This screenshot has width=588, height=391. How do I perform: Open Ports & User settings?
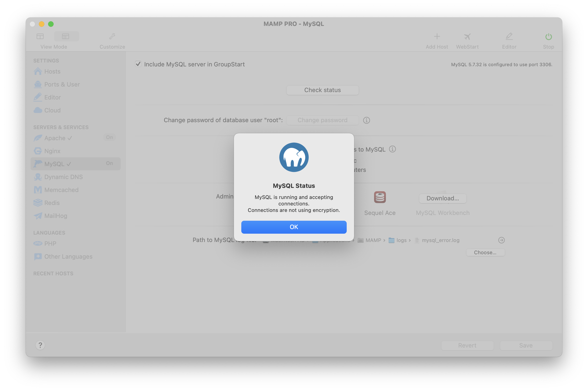click(38, 84)
